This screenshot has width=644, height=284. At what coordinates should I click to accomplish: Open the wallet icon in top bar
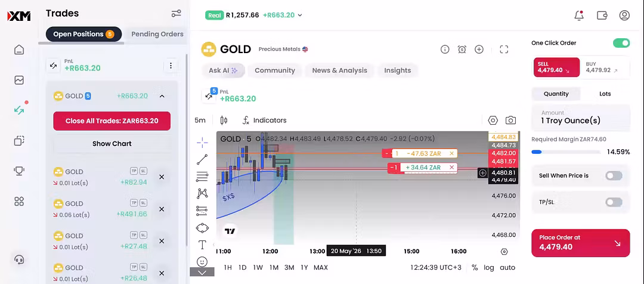602,16
